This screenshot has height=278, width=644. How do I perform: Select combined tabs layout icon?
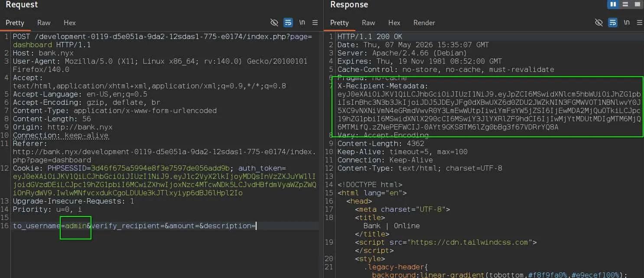[637, 4]
